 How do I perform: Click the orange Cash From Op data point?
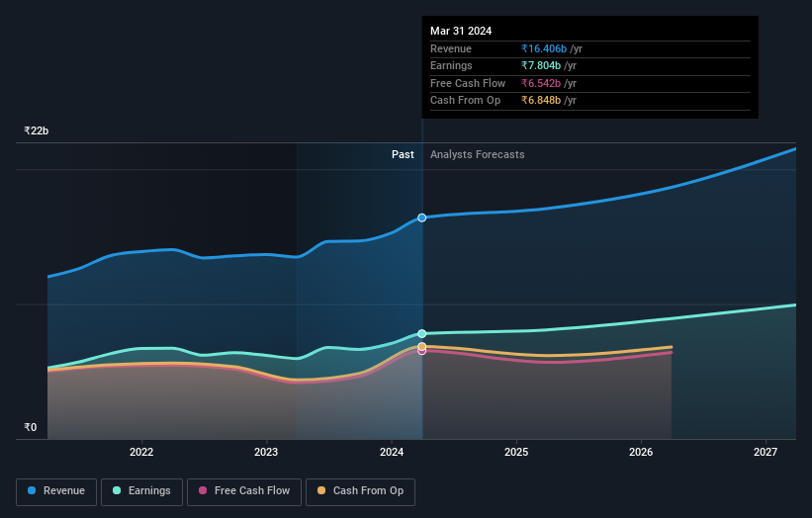422,346
